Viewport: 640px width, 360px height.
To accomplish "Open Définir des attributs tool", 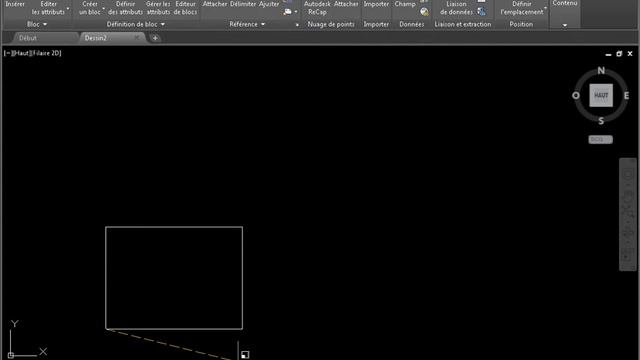I will [x=125, y=8].
